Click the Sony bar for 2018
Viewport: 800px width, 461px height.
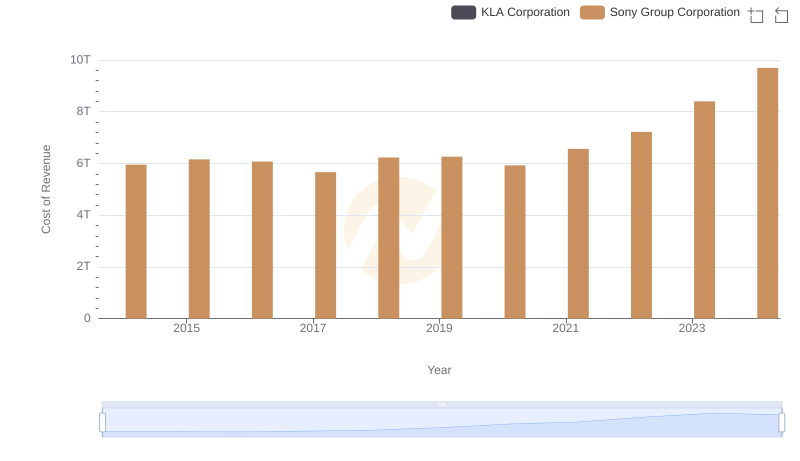tap(389, 238)
